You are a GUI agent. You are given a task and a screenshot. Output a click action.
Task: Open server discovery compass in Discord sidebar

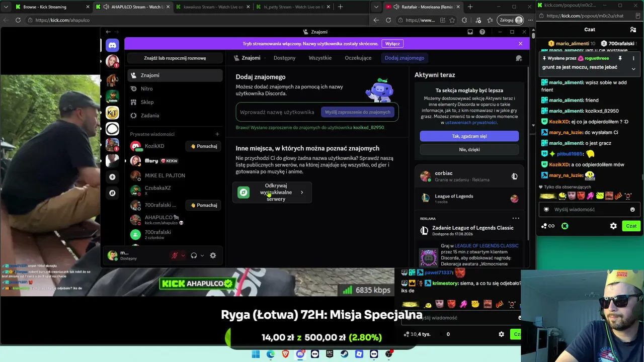(x=112, y=193)
